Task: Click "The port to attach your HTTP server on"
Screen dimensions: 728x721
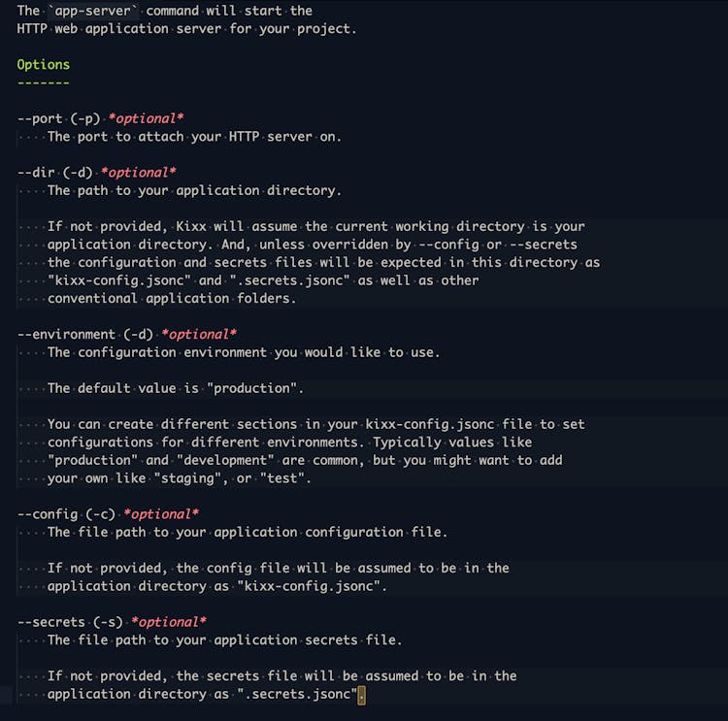Action: tap(194, 137)
